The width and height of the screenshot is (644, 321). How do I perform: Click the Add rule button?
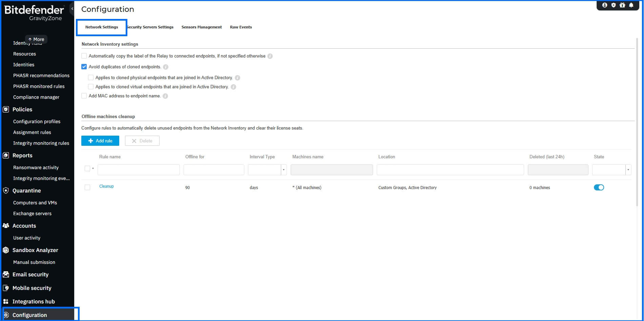click(100, 141)
